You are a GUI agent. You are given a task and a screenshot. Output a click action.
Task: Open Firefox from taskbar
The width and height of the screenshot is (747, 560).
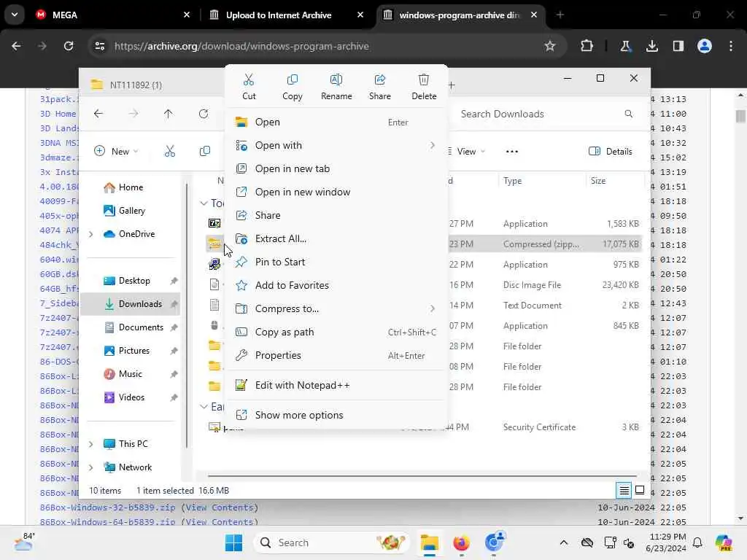point(461,542)
